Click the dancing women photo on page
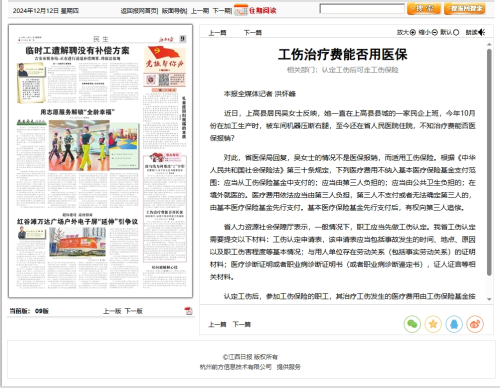Screen dimensions: 500x388 pyautogui.click(x=79, y=146)
